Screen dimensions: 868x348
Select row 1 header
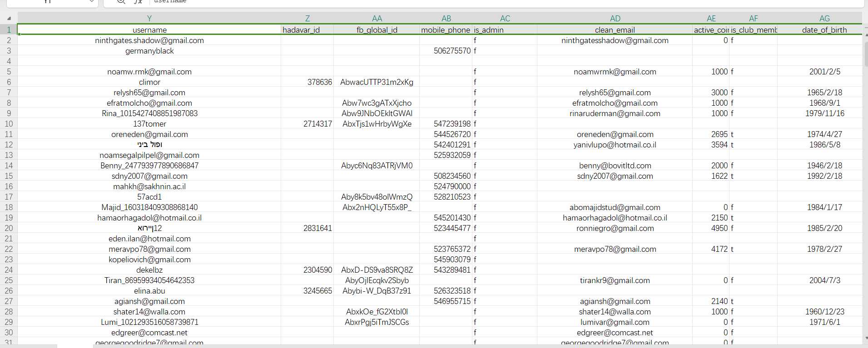[9, 29]
